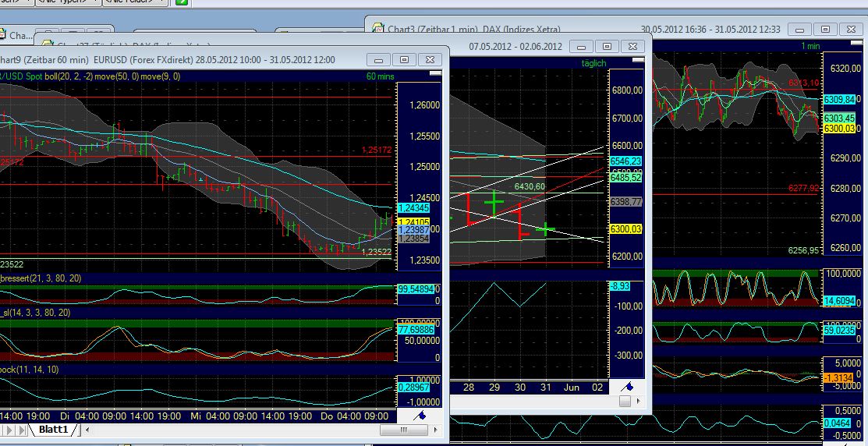
Task: Minimize the Chart3 DAX 1 min window
Action: click(x=800, y=30)
